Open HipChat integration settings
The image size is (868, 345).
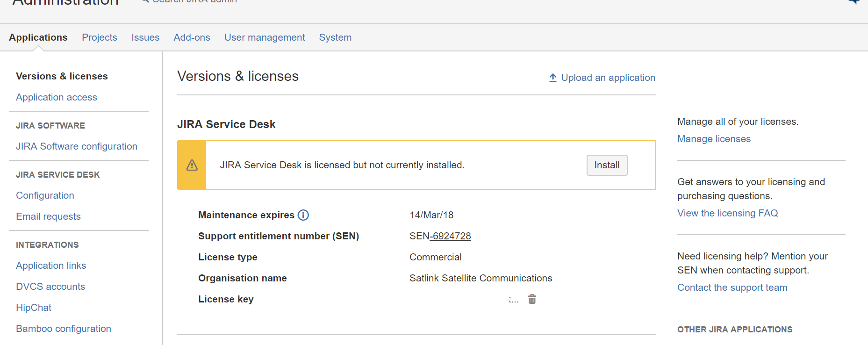tap(34, 308)
